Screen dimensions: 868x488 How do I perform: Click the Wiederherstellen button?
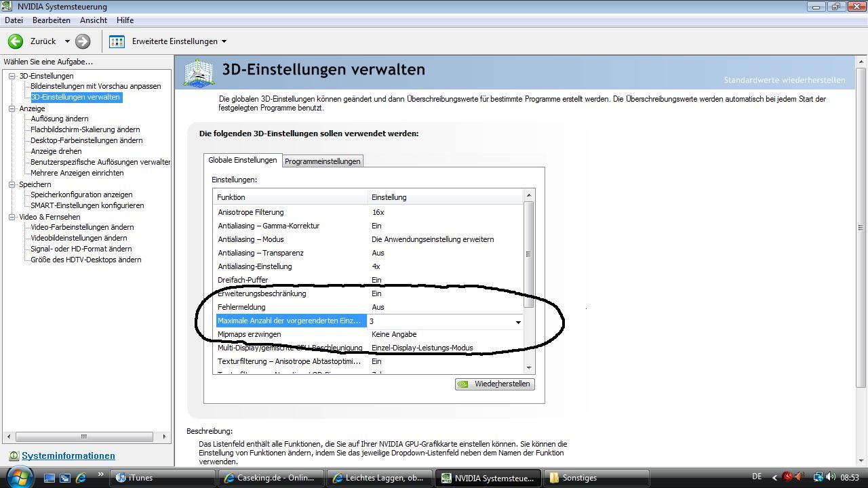click(496, 384)
